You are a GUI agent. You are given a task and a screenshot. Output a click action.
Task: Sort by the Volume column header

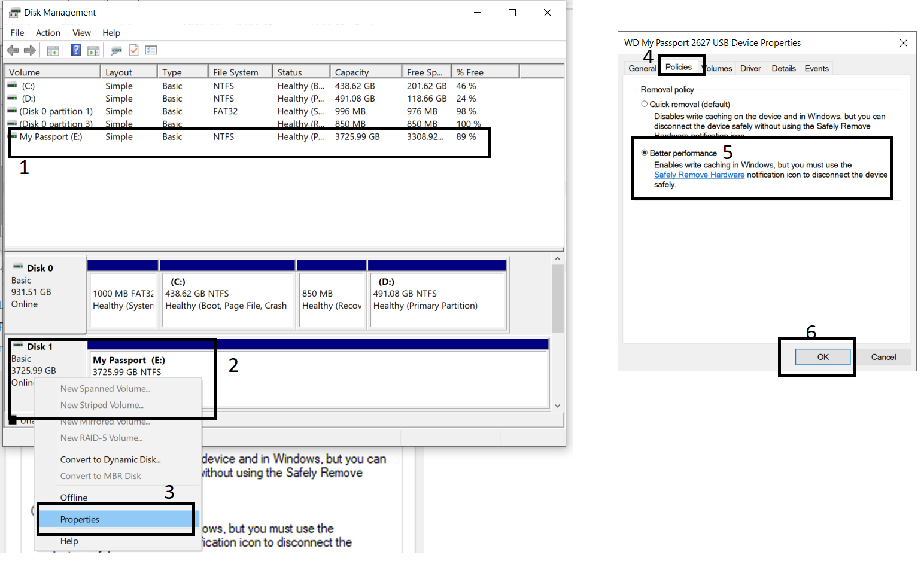(53, 72)
